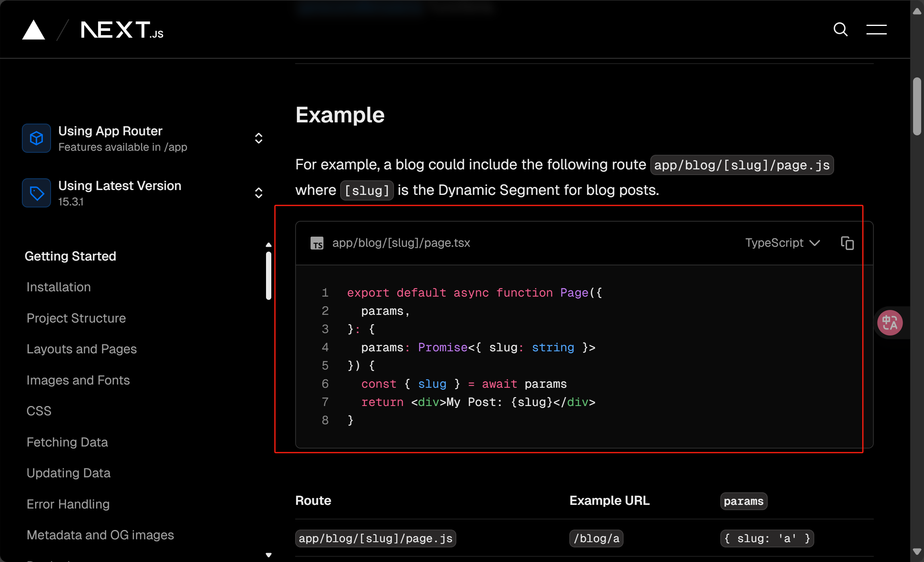Copy code with the clipboard icon
The image size is (924, 562).
click(847, 243)
